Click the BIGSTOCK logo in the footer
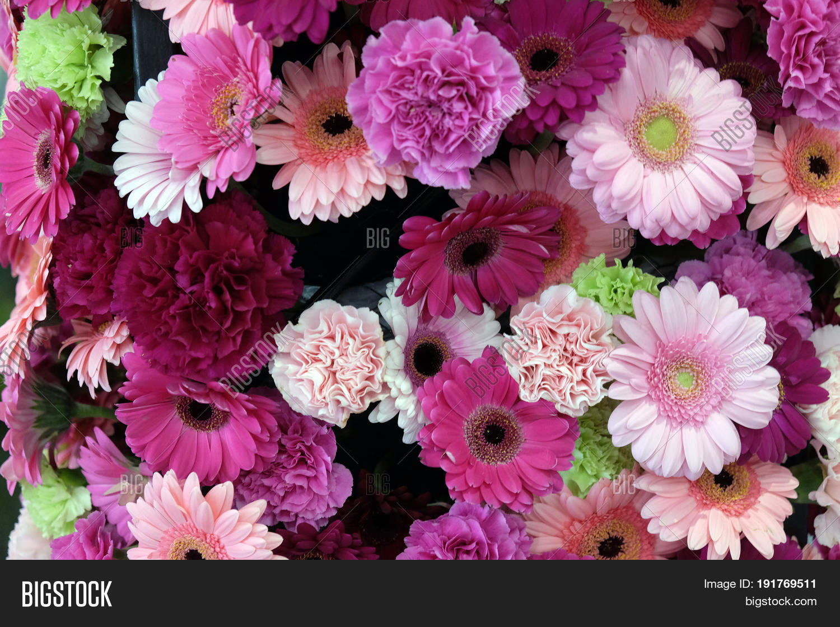Viewport: 840px width, 627px height. 67,594
